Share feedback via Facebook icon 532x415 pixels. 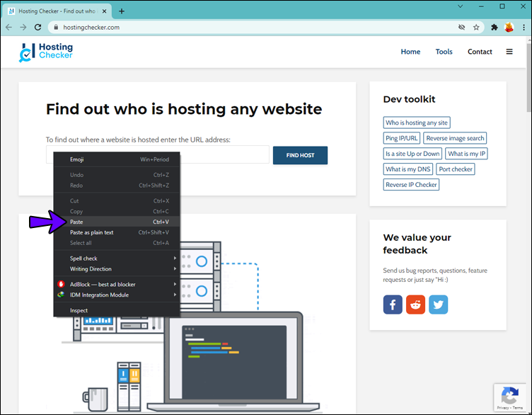tap(393, 305)
